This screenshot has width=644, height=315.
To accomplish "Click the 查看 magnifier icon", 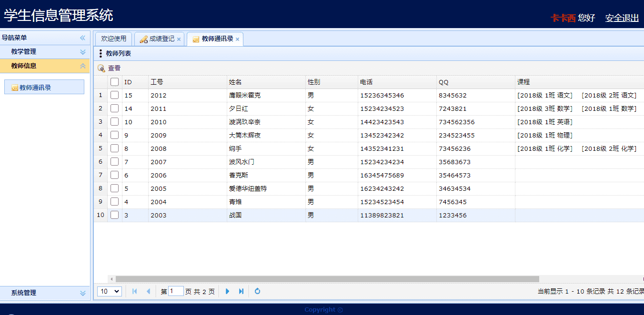I will pos(101,69).
